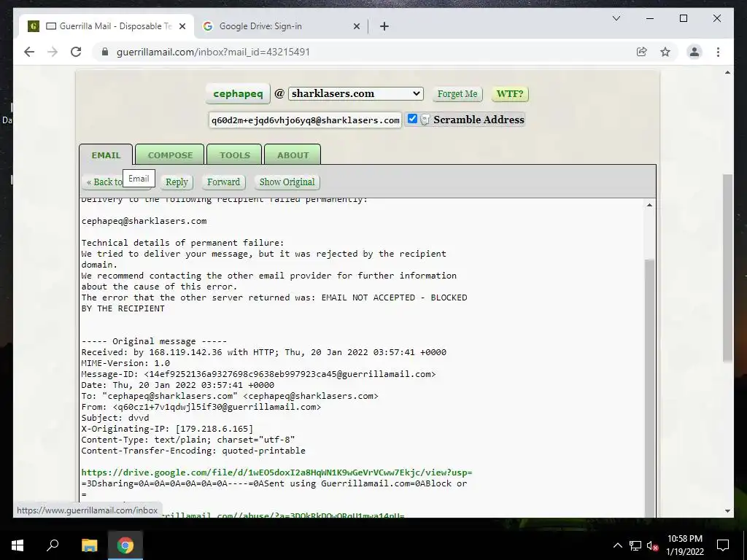Open Chrome's three-dot menu
Screen dimensions: 747x560
718,52
